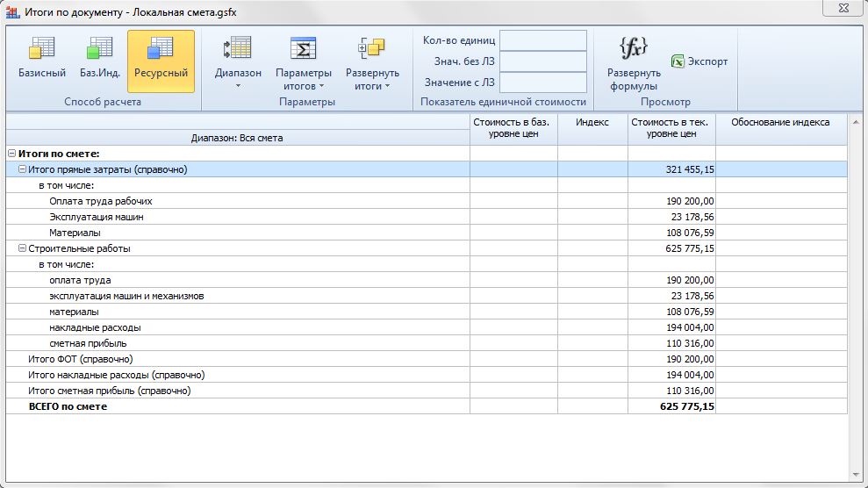This screenshot has height=488, width=868.
Task: Collapse the Итоги по смете tree node
Action: 11,154
